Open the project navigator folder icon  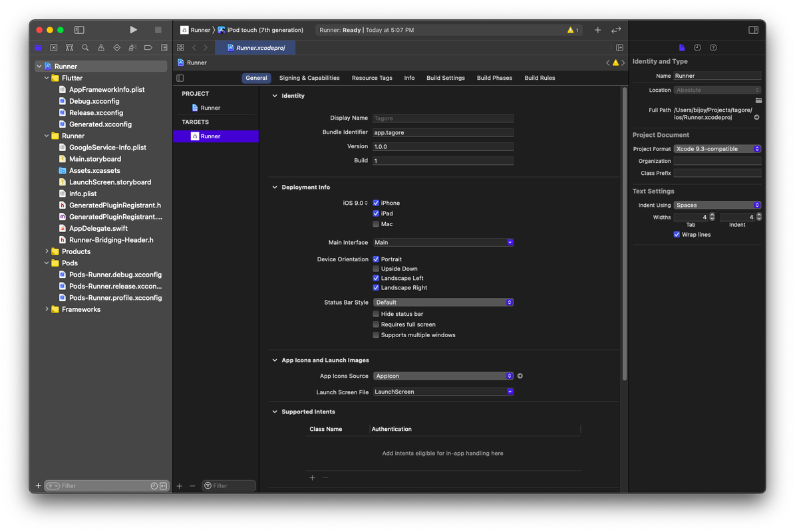38,48
